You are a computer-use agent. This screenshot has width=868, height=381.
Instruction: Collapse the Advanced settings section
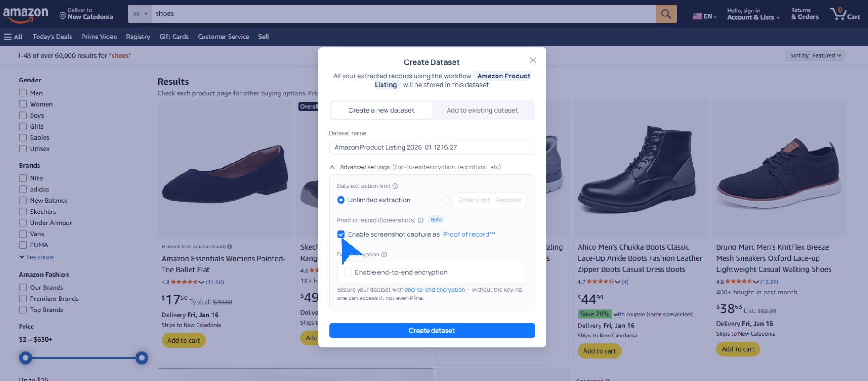click(332, 167)
